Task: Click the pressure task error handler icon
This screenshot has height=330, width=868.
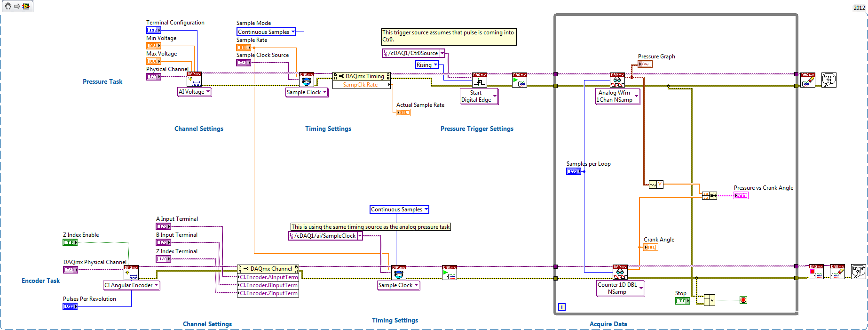Action: (829, 80)
